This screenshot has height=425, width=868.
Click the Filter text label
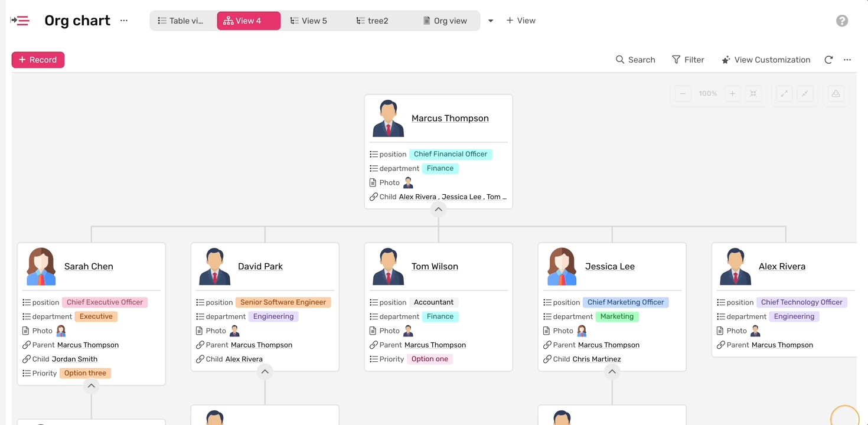(694, 60)
